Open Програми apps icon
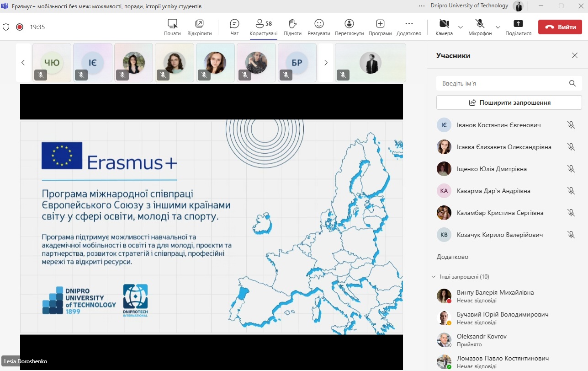The height and width of the screenshot is (371, 588). coord(380,27)
